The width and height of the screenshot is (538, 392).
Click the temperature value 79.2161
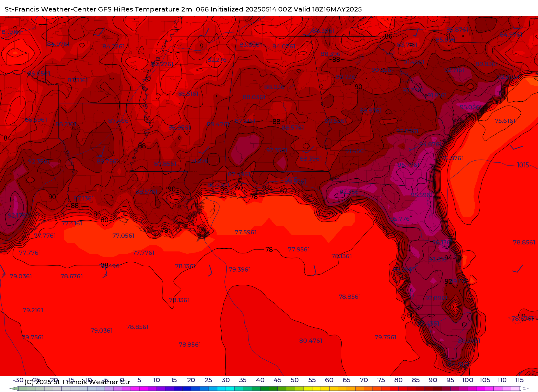tap(33, 310)
